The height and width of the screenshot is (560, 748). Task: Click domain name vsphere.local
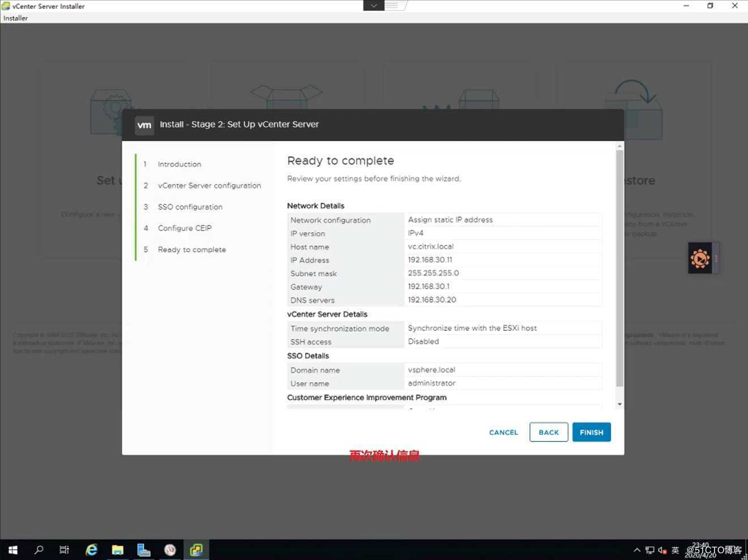[431, 370]
